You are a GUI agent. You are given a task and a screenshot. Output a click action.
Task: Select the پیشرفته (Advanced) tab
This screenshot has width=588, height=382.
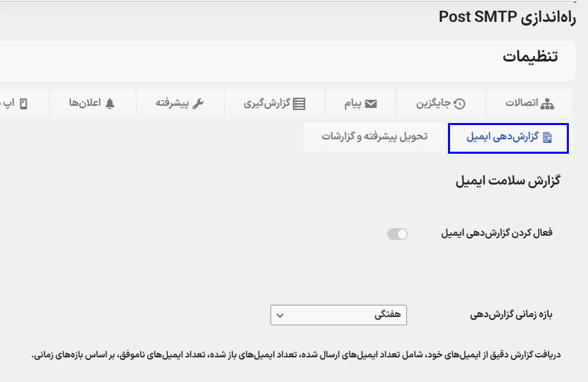pos(180,104)
